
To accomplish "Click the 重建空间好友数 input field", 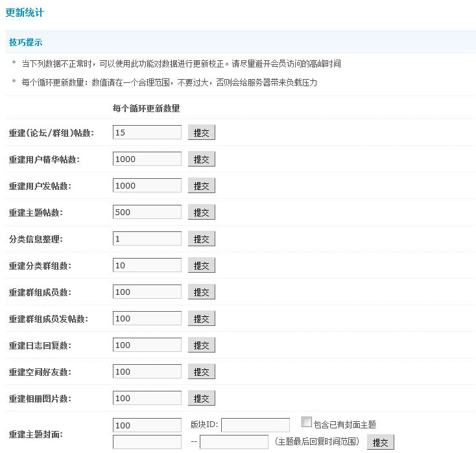I will click(147, 371).
